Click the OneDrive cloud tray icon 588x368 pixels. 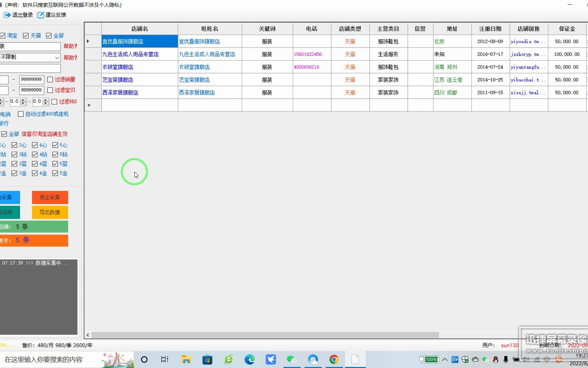point(475,359)
